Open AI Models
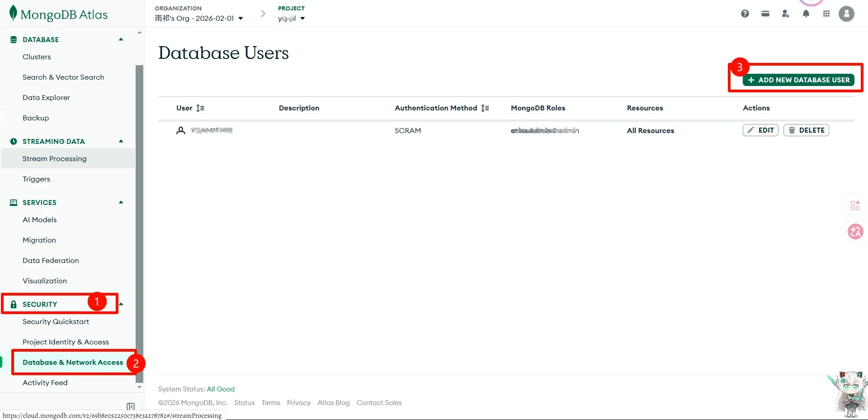 [40, 220]
